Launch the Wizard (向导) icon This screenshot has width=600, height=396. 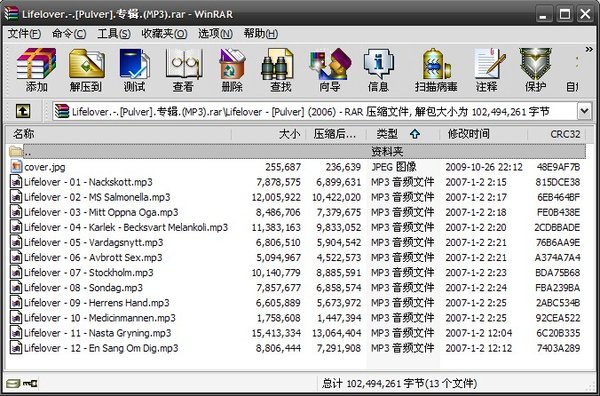[329, 70]
